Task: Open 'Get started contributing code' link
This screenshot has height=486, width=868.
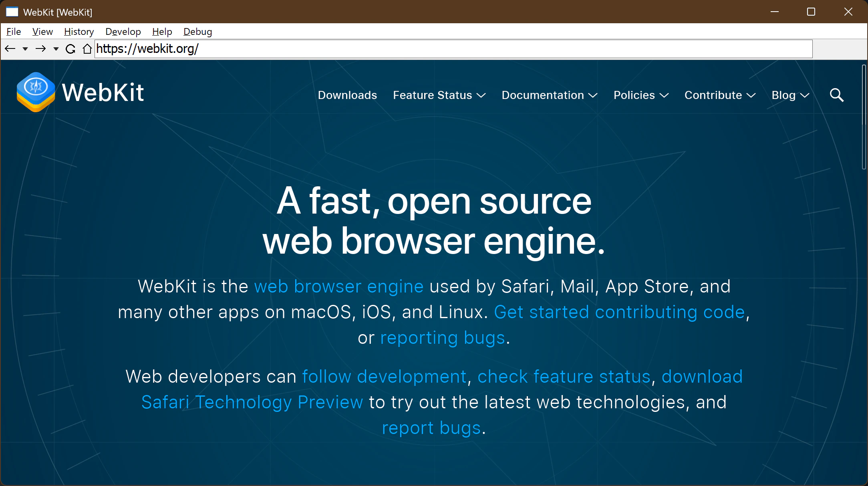Action: click(619, 312)
